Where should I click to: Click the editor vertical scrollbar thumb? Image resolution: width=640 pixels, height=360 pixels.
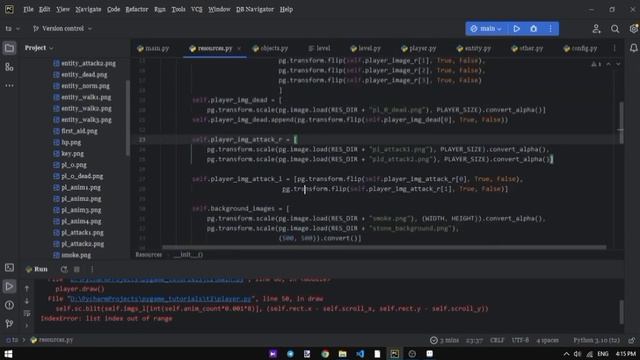tap(621, 122)
